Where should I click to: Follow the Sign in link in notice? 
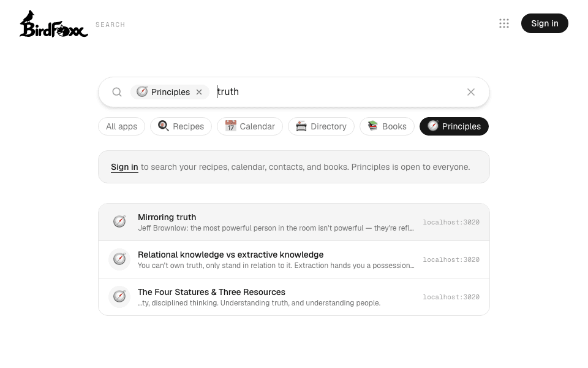[124, 167]
